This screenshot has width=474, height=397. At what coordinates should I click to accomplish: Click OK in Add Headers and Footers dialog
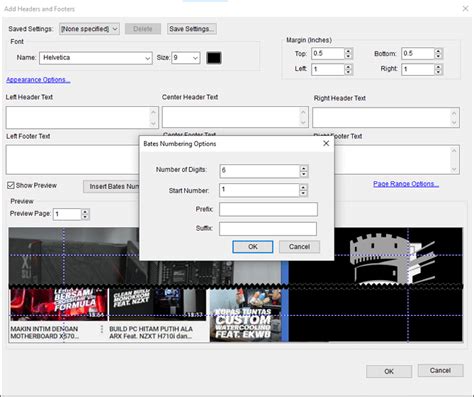point(389,371)
